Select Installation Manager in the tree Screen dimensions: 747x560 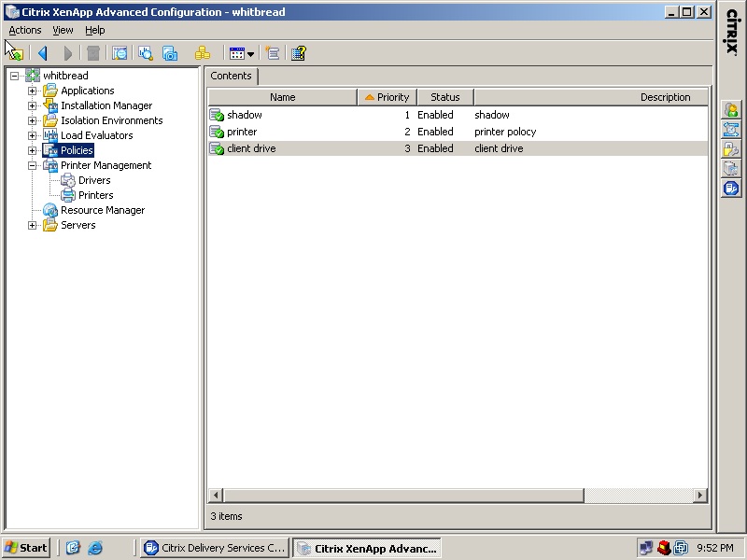(x=106, y=105)
